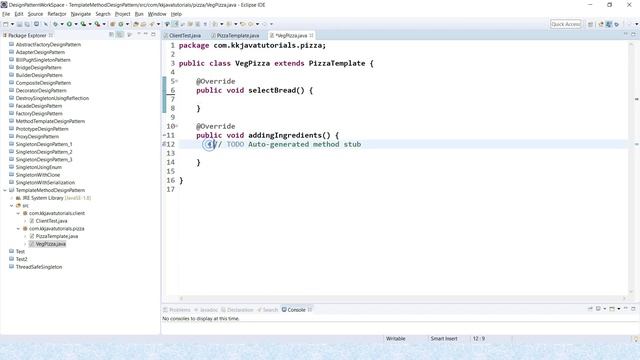Collapse the com.kkjavatutorials.pizza package
This screenshot has height=360, width=640.
click(18, 229)
